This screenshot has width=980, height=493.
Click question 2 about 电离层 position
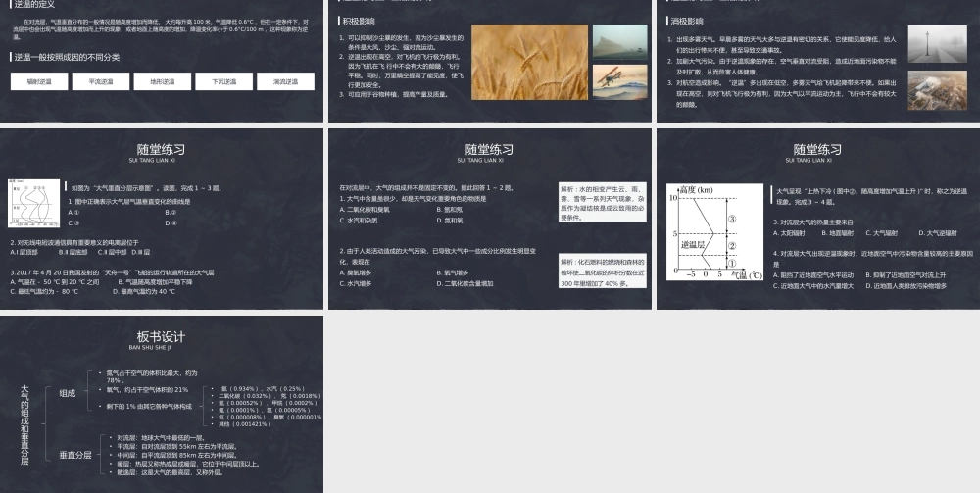tap(75, 242)
